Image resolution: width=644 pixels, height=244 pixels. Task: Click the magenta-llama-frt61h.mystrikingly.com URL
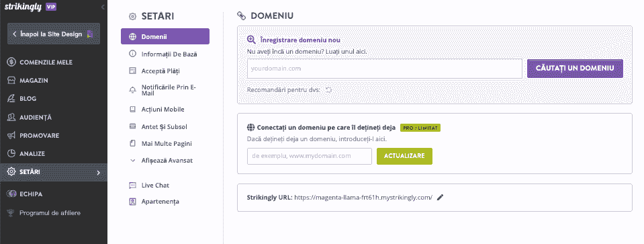tap(363, 197)
